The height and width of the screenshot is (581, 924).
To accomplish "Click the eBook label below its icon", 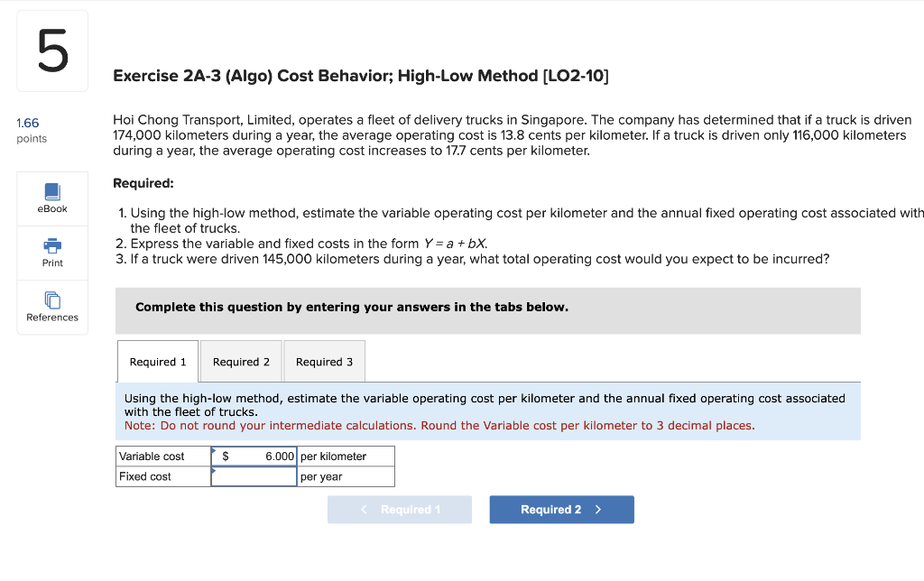I will pyautogui.click(x=51, y=207).
